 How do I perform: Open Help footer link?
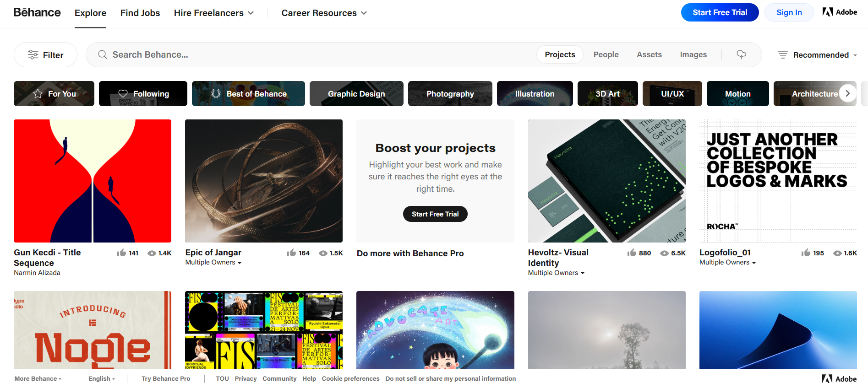click(309, 378)
